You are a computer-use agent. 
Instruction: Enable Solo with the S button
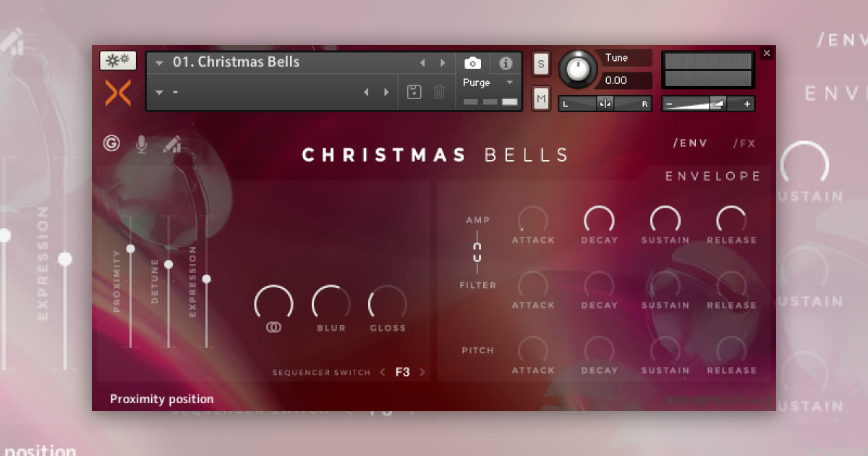(540, 64)
